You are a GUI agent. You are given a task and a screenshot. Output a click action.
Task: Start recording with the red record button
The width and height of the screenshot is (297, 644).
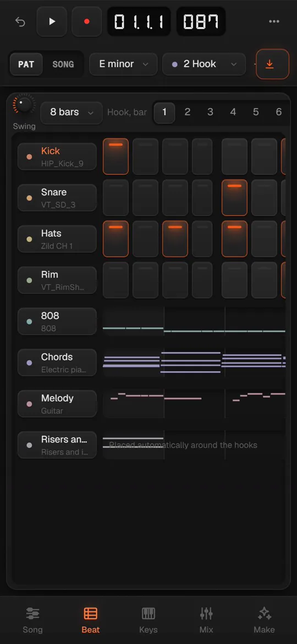(x=86, y=21)
